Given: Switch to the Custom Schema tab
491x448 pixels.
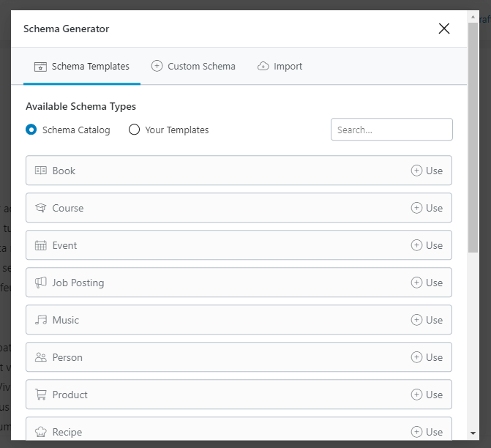Looking at the screenshot, I should coord(193,67).
